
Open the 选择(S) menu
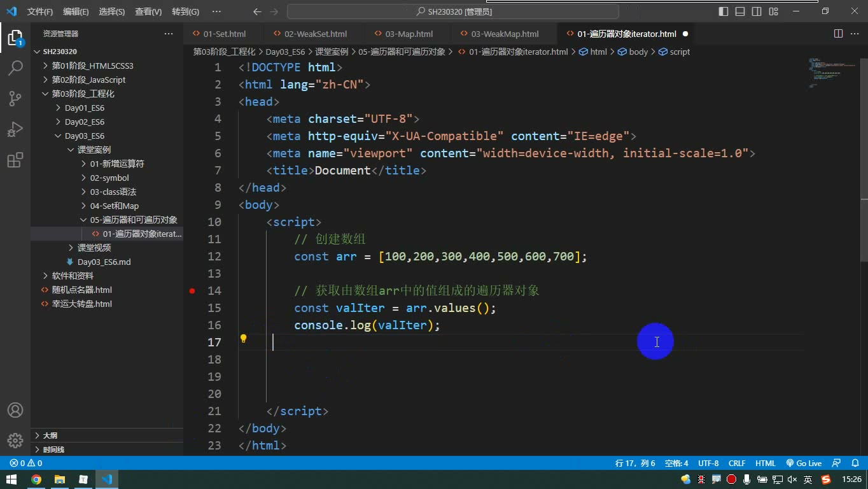click(x=112, y=11)
